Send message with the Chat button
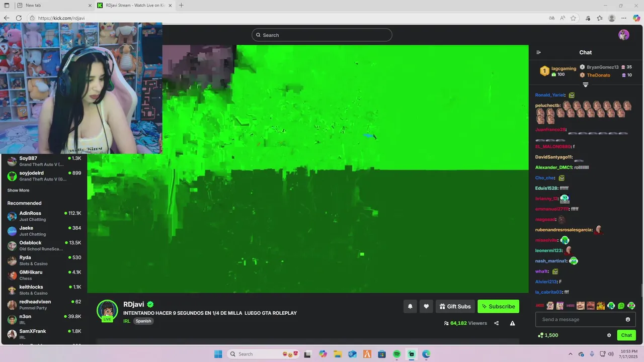Screen dimensions: 644x362 pyautogui.click(x=626, y=335)
